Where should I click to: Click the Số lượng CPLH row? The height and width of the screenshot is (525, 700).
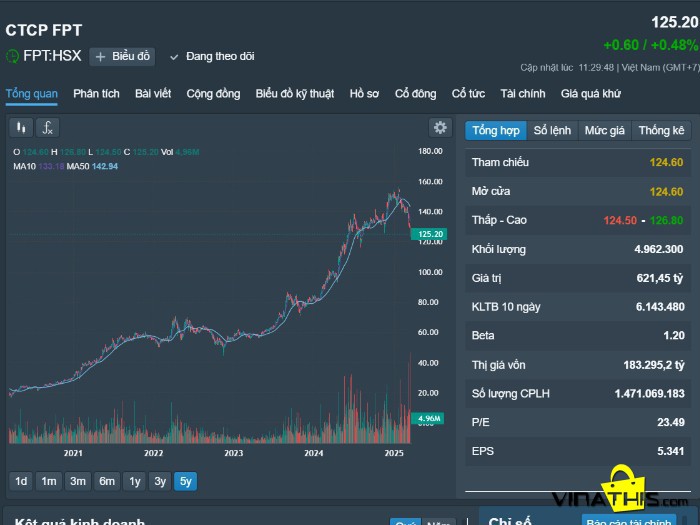click(x=578, y=393)
